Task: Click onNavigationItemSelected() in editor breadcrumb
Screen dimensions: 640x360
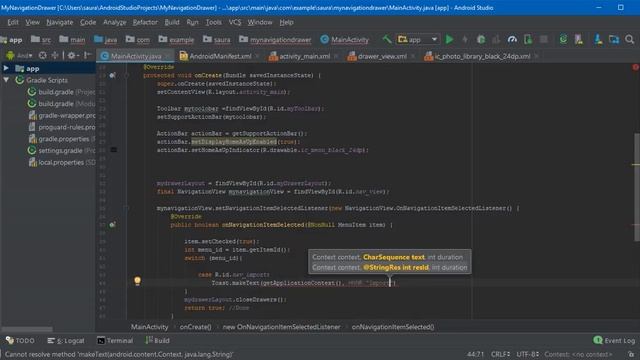Action: click(x=393, y=327)
